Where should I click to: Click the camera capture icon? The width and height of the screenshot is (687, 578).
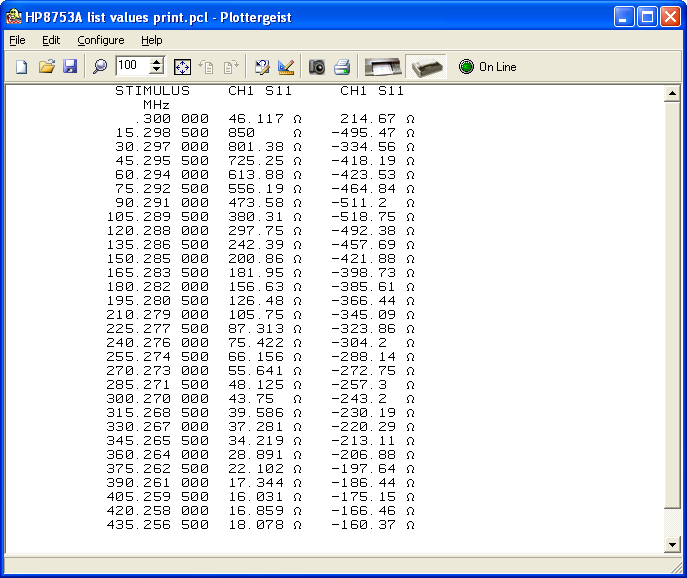[x=316, y=67]
